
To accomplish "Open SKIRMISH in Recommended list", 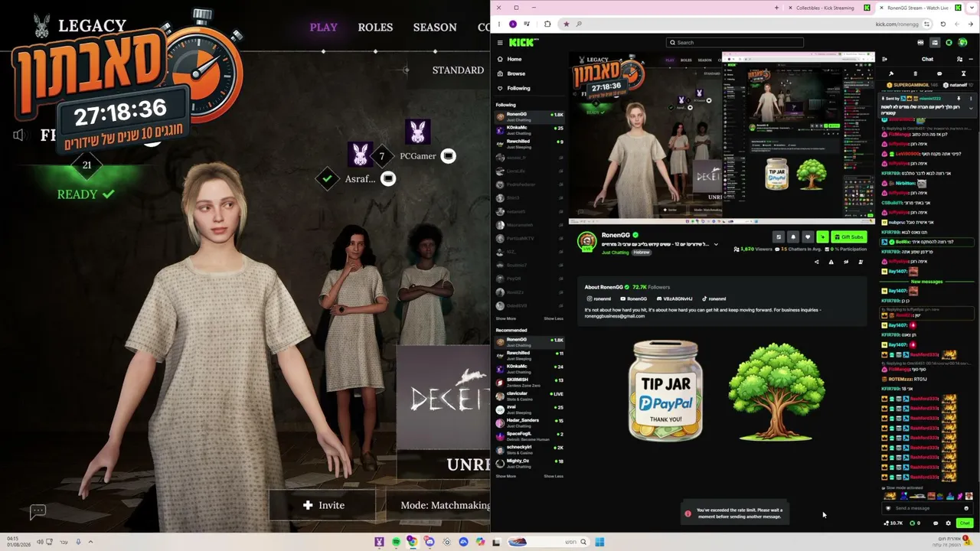I will coord(530,381).
